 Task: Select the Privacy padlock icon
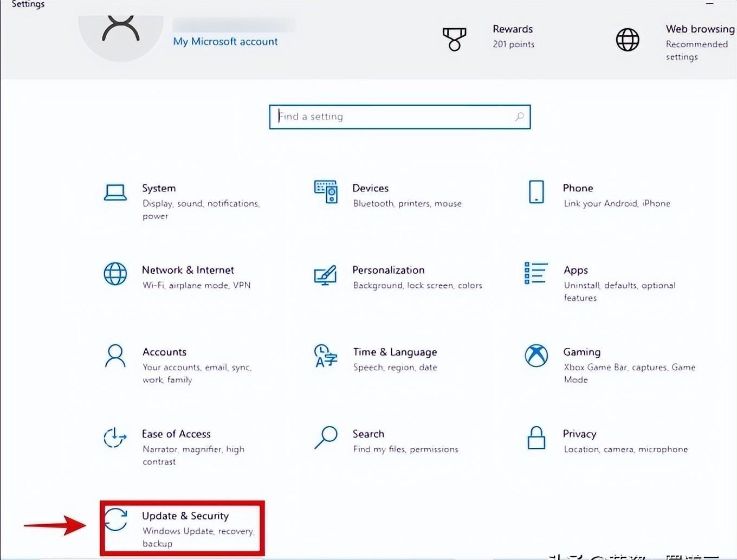pos(536,437)
